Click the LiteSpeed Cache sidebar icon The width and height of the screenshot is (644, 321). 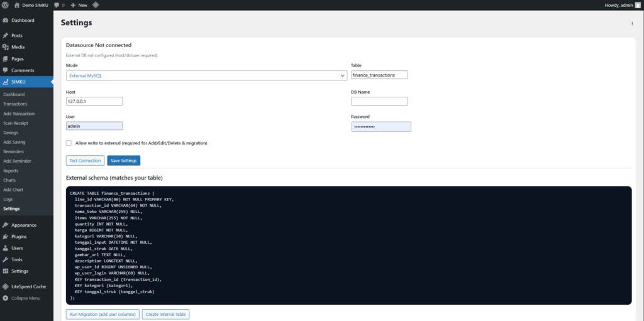click(6, 286)
